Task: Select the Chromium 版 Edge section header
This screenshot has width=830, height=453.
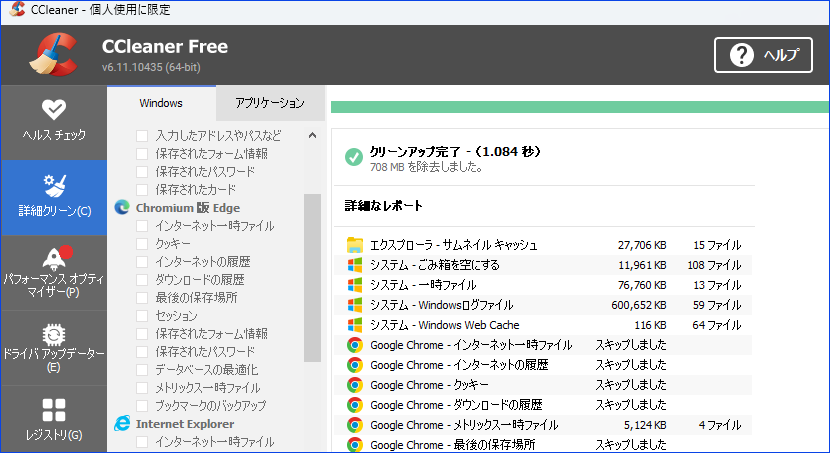Action: click(188, 207)
